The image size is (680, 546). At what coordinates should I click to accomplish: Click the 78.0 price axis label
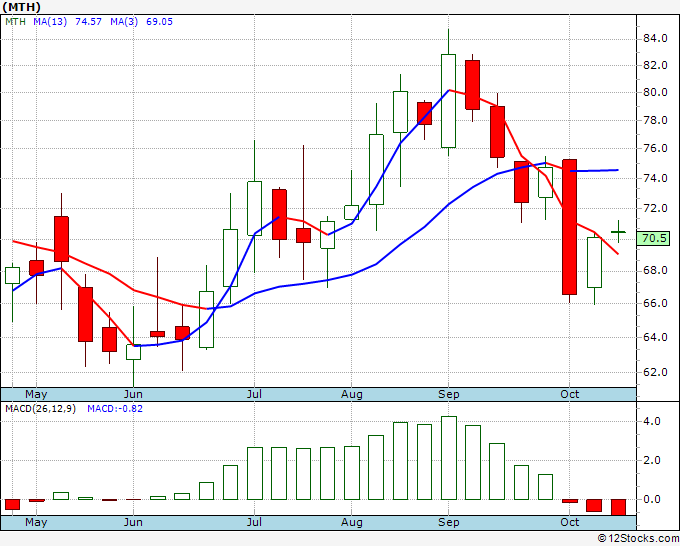point(655,121)
